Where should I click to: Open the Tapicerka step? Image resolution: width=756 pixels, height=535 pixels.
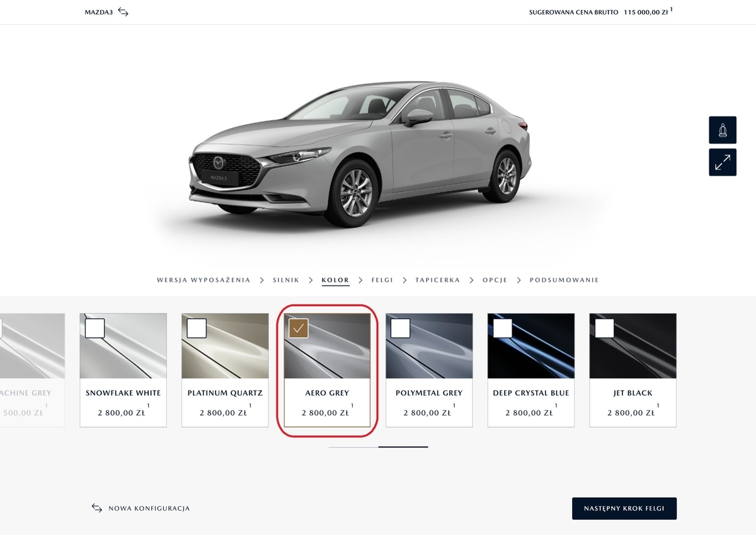tap(437, 280)
